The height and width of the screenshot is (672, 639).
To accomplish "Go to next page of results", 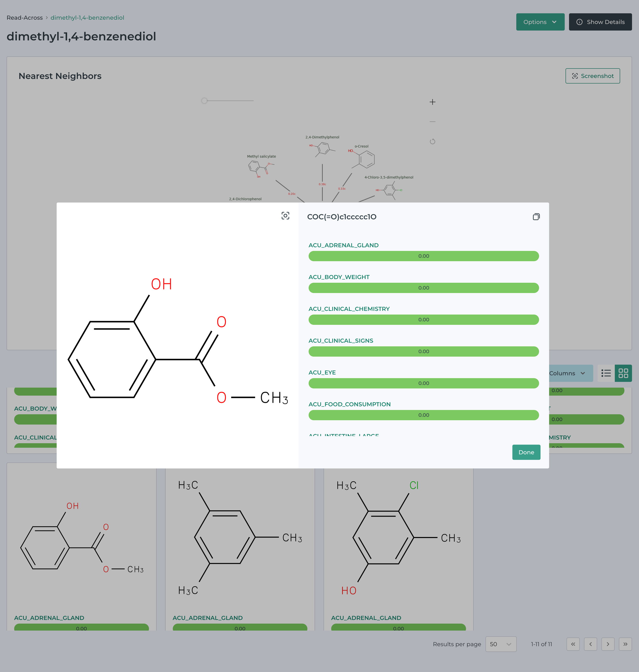I will coord(608,644).
